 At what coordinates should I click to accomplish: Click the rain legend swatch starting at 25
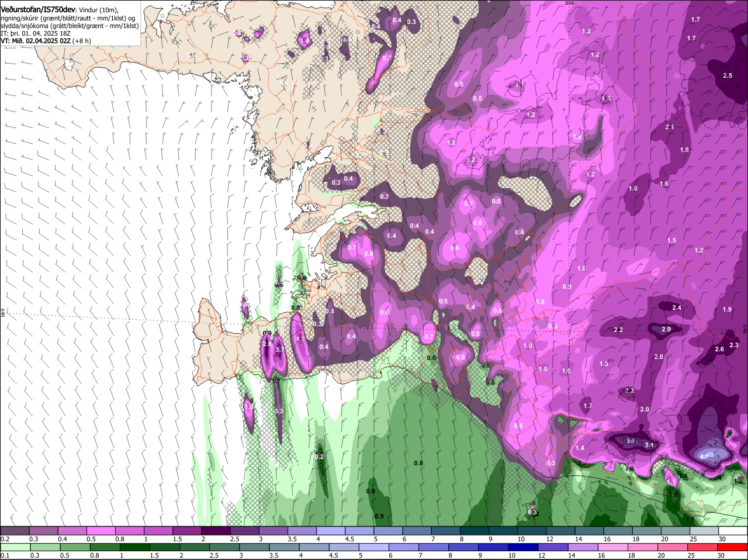click(x=702, y=547)
